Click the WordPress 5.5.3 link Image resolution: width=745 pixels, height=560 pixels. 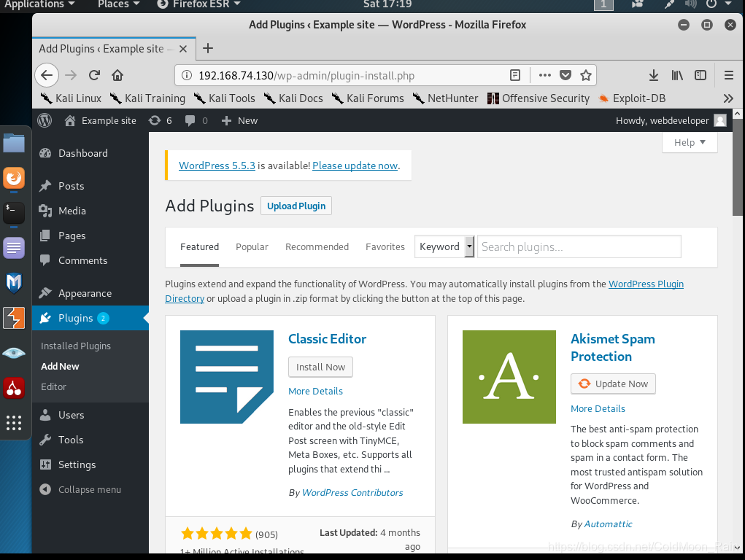click(x=217, y=166)
